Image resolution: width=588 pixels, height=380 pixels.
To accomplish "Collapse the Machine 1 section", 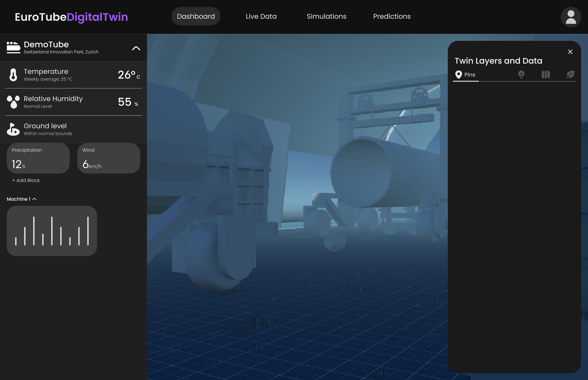I will 34,199.
